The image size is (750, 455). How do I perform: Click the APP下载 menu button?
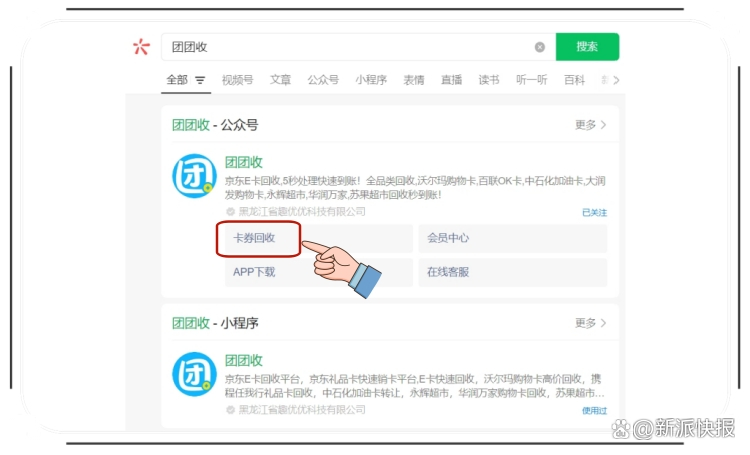click(x=319, y=272)
